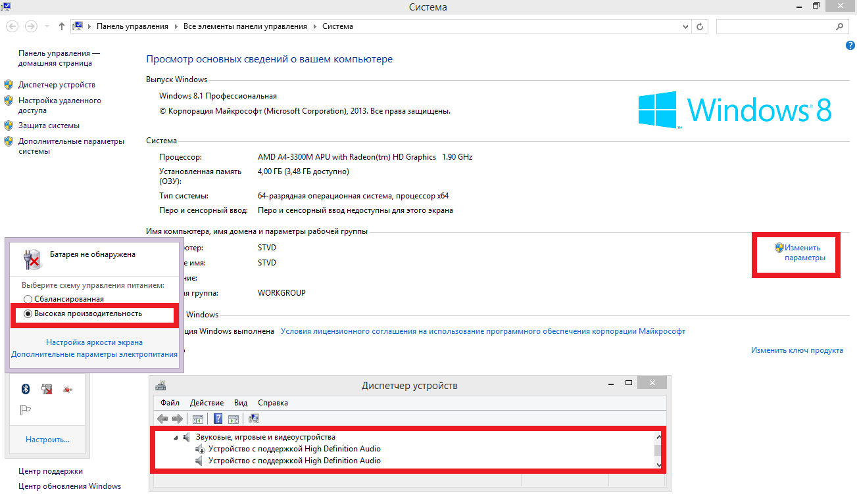
Task: Open the chevron between computer icon and Панель управления
Action: [89, 26]
